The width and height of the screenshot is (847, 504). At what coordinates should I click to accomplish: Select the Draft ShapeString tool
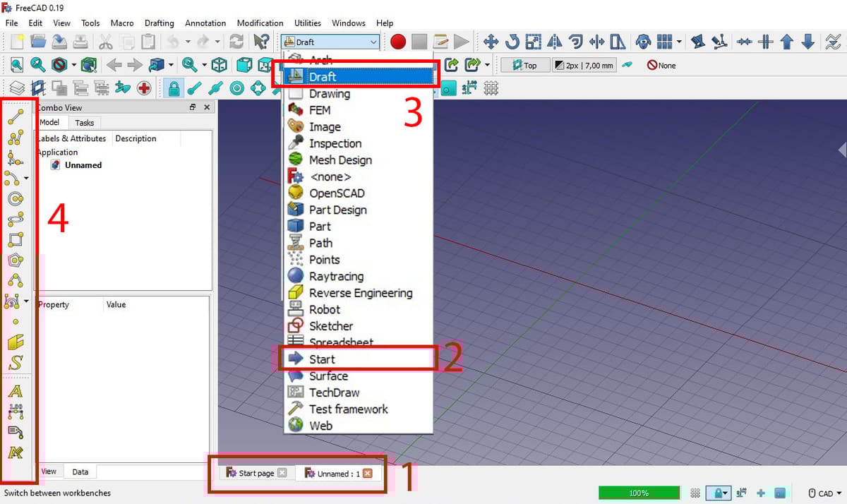click(16, 363)
